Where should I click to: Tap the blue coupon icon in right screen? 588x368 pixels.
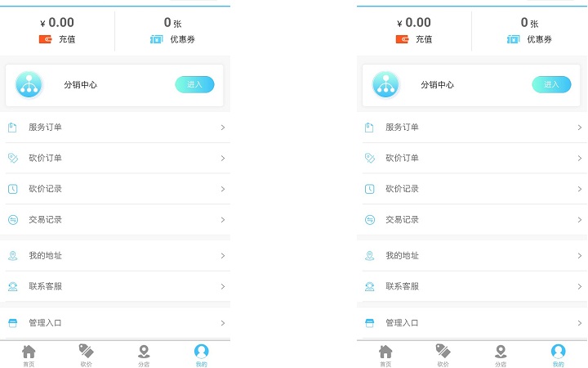(513, 39)
